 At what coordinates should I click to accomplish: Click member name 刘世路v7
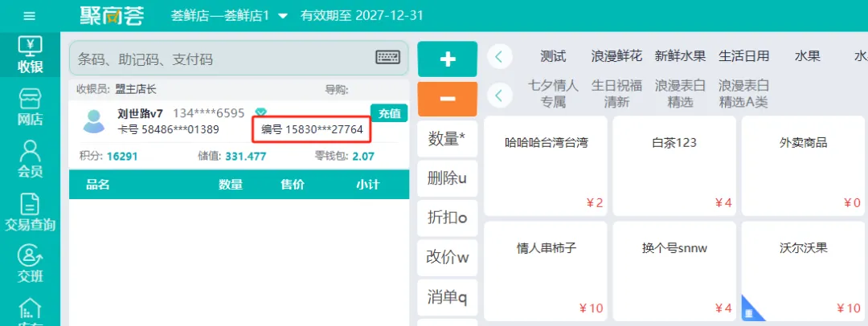coord(140,113)
